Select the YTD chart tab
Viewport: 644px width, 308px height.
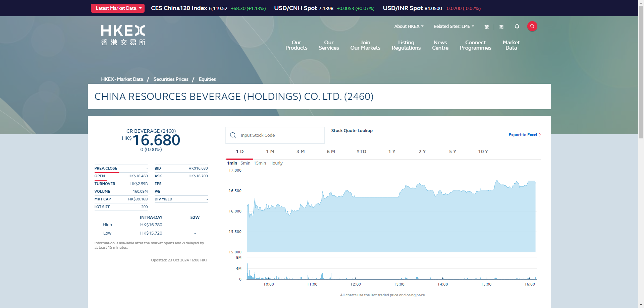pyautogui.click(x=361, y=151)
